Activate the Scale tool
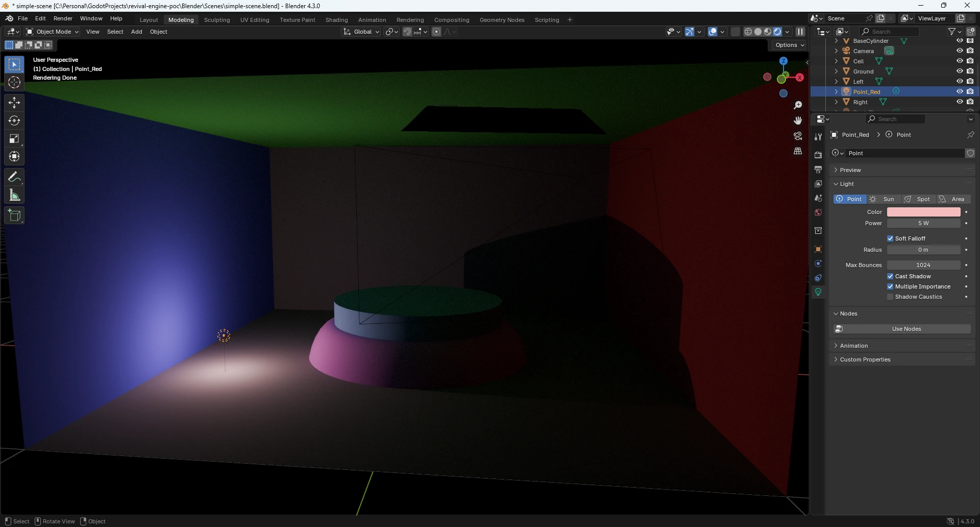 tap(14, 138)
